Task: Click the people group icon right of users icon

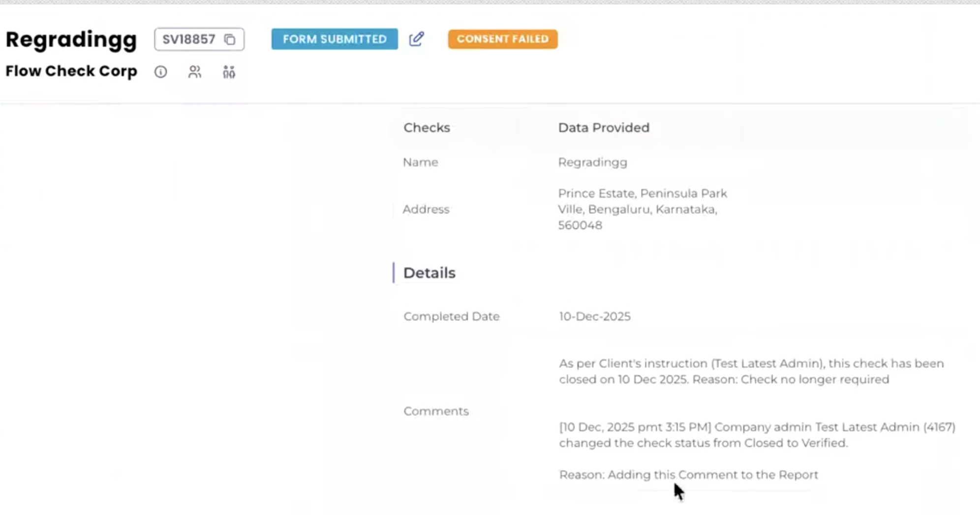Action: pyautogui.click(x=229, y=72)
